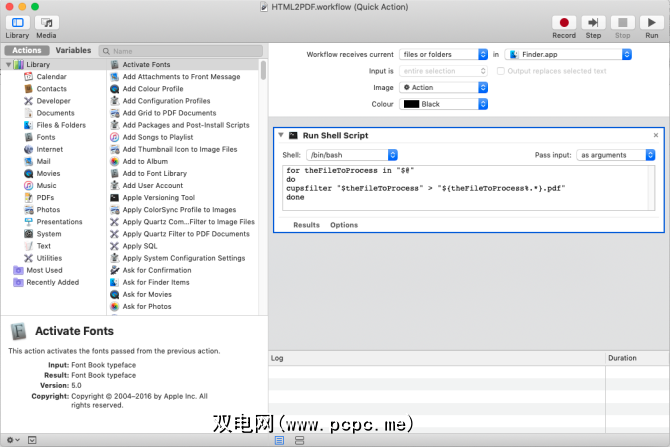Select the System library category
The image size is (670, 447).
tap(49, 234)
